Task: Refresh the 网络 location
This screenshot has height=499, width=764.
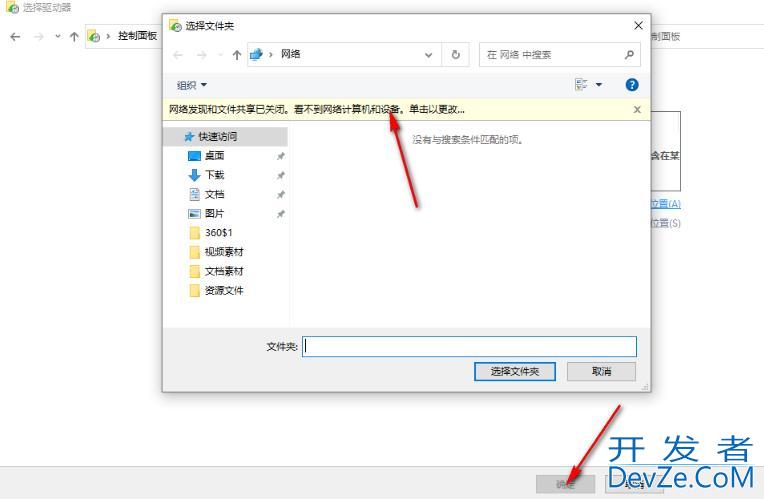Action: point(456,55)
